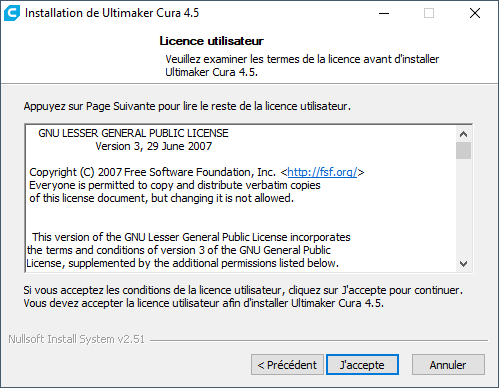The image size is (499, 388).
Task: Click the 'Licence utilisateur' header
Action: tap(211, 41)
